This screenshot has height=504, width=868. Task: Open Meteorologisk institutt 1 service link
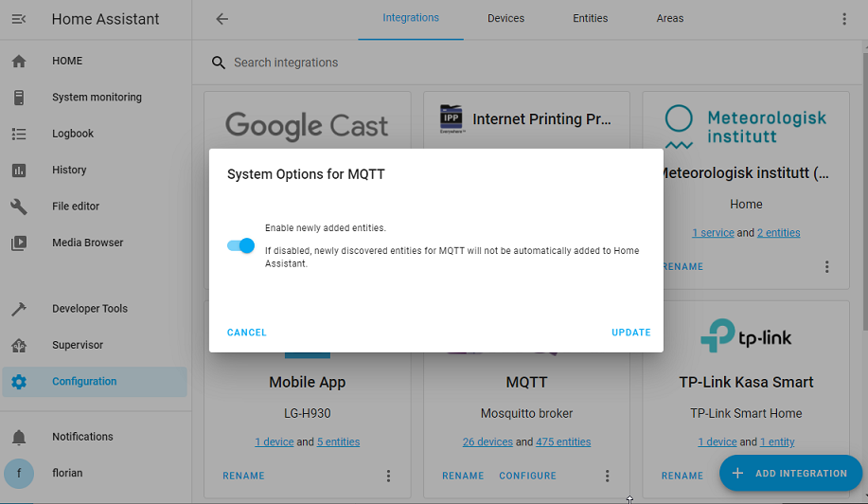tap(713, 233)
